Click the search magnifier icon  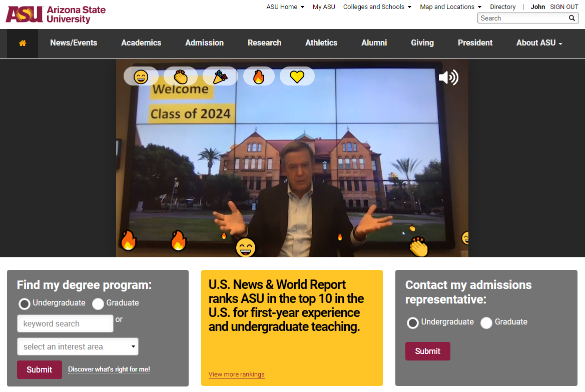571,18
